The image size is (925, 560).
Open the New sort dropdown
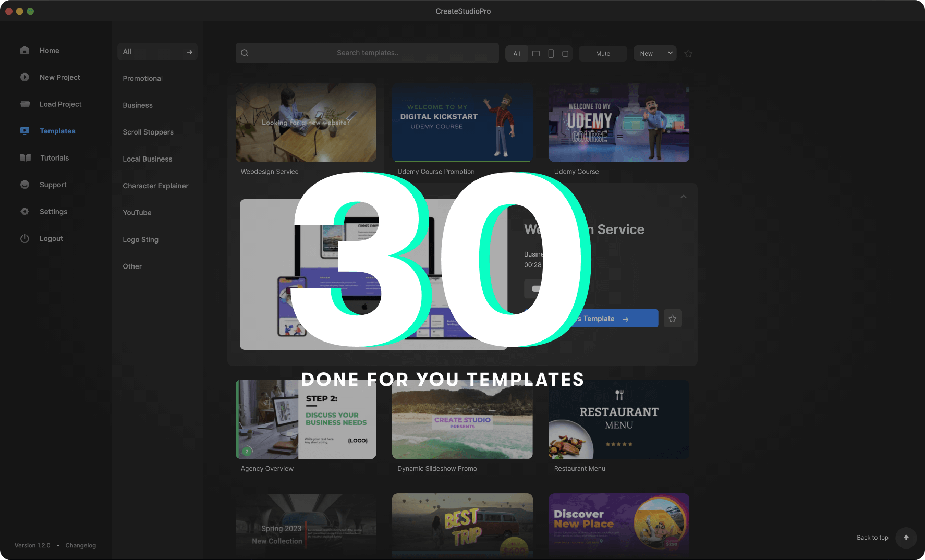coord(655,54)
